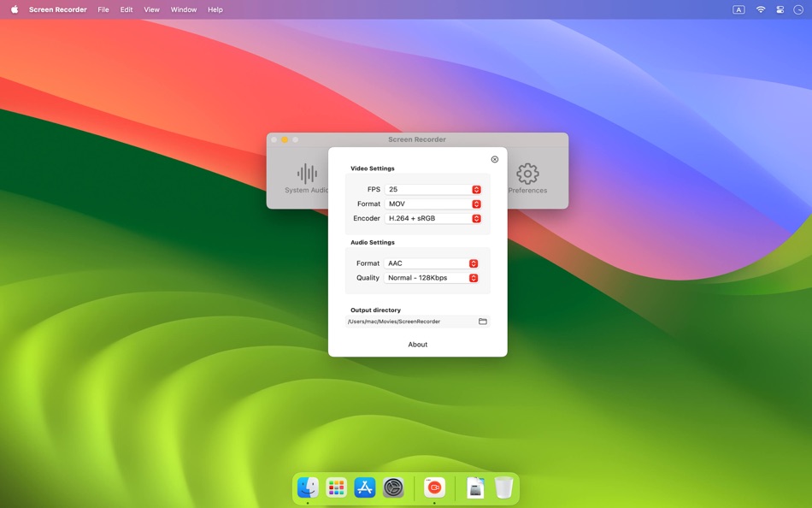The height and width of the screenshot is (508, 812).
Task: Click the Preferences gear icon
Action: 527,174
